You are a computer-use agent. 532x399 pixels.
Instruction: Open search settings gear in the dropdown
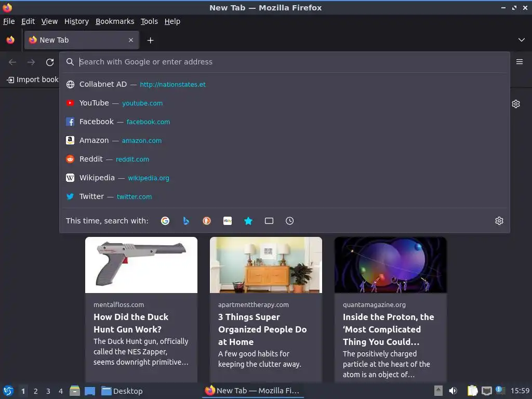click(x=499, y=221)
